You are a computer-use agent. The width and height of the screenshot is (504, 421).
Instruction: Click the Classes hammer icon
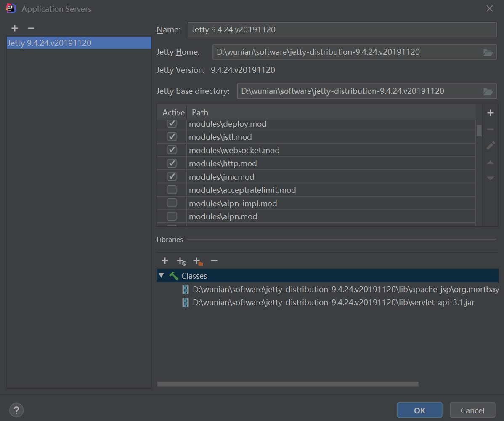(x=174, y=276)
